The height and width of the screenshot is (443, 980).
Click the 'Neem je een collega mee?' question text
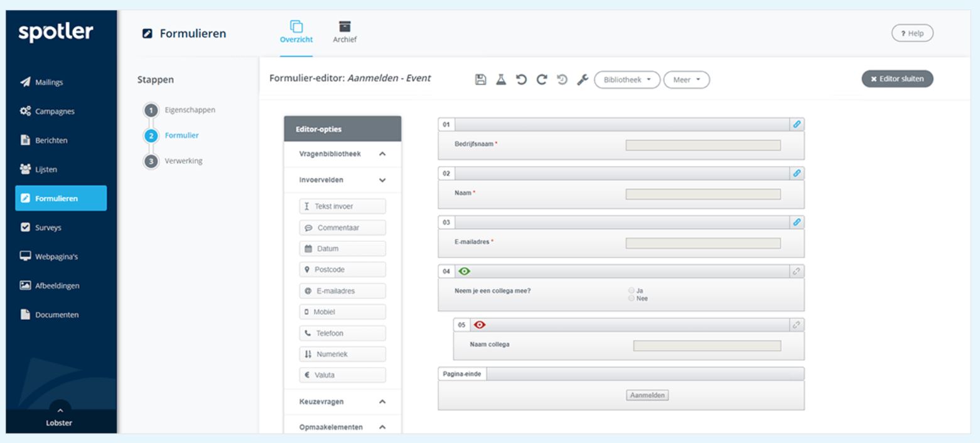click(492, 291)
